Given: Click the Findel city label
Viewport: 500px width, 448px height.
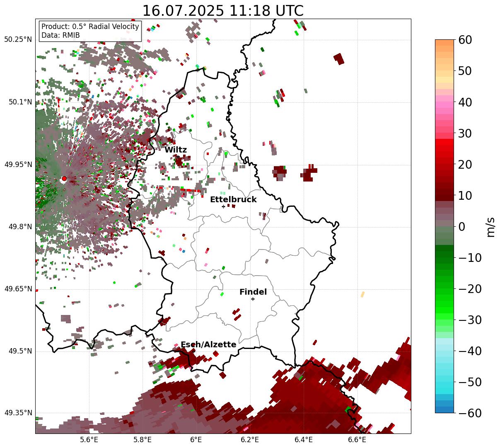Looking at the screenshot, I should 253,292.
